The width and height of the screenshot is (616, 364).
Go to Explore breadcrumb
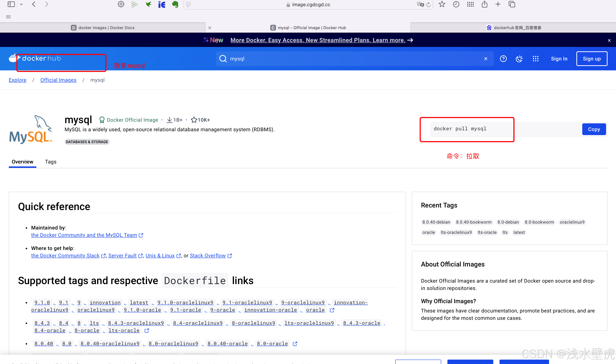tap(17, 80)
